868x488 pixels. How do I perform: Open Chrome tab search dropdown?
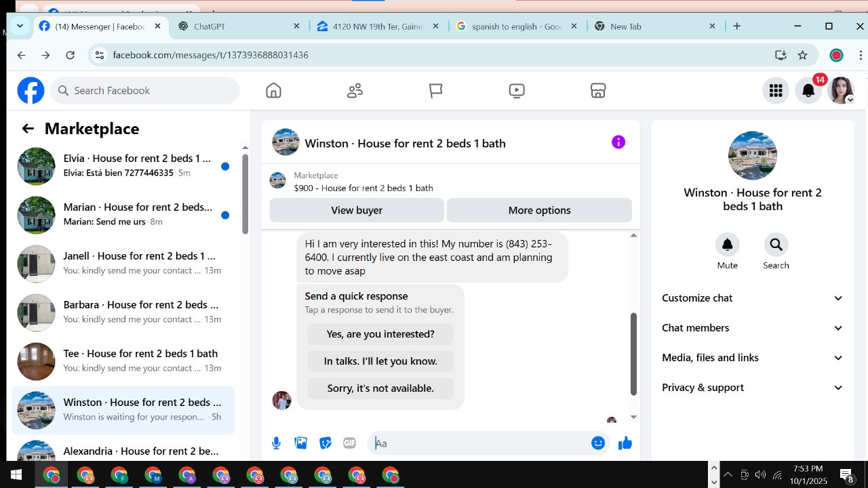click(20, 26)
